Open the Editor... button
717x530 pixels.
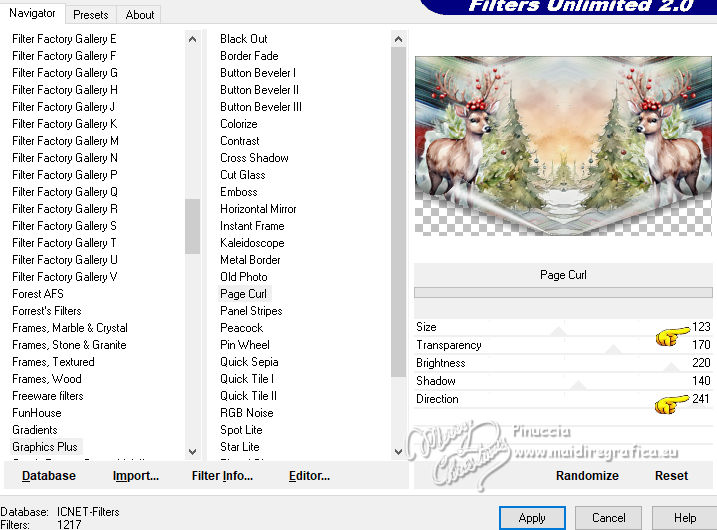click(x=309, y=476)
